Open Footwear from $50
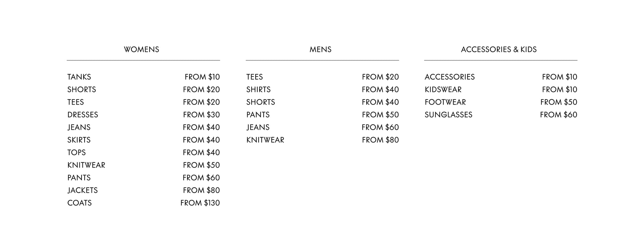Viewport: 644px width, 252px height. pyautogui.click(x=501, y=102)
